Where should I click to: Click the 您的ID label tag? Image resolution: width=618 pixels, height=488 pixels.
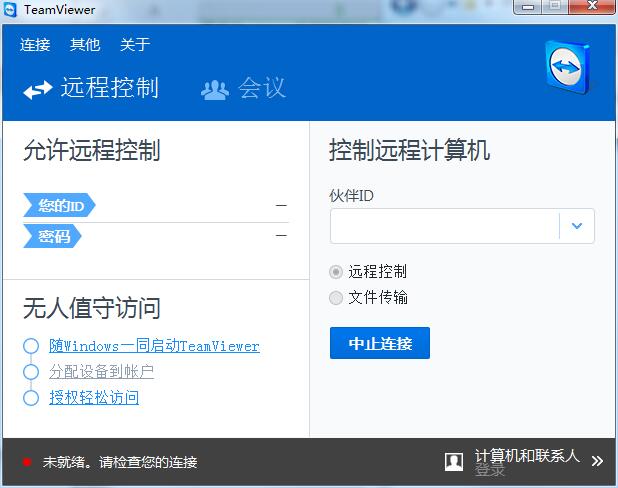pyautogui.click(x=60, y=205)
